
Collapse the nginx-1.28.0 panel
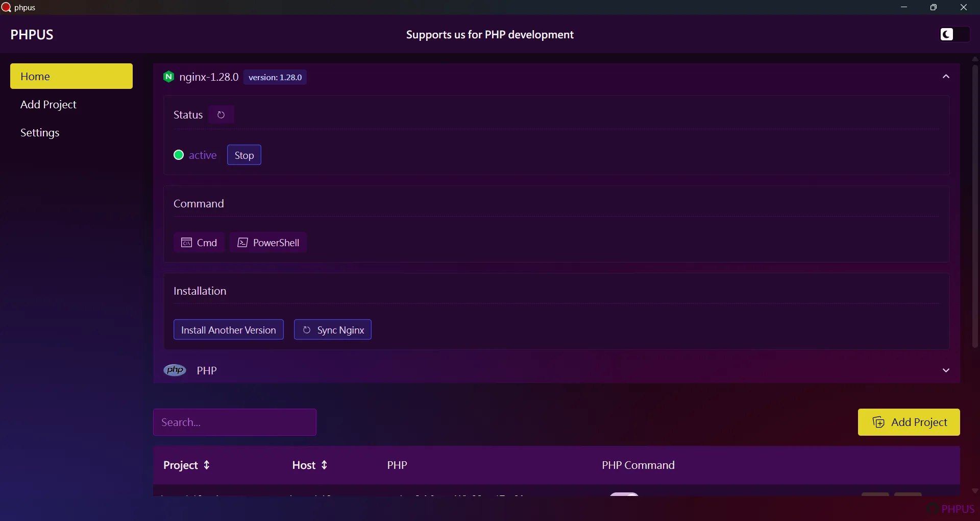(x=946, y=77)
